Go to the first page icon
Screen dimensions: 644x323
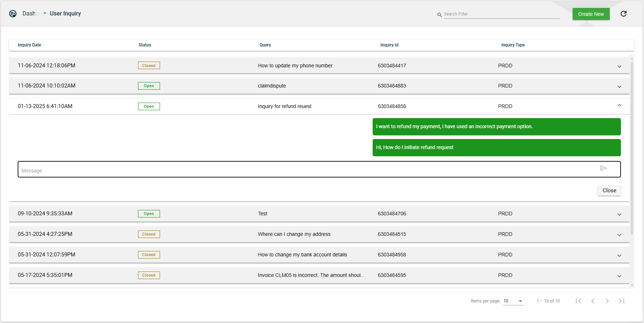click(578, 301)
